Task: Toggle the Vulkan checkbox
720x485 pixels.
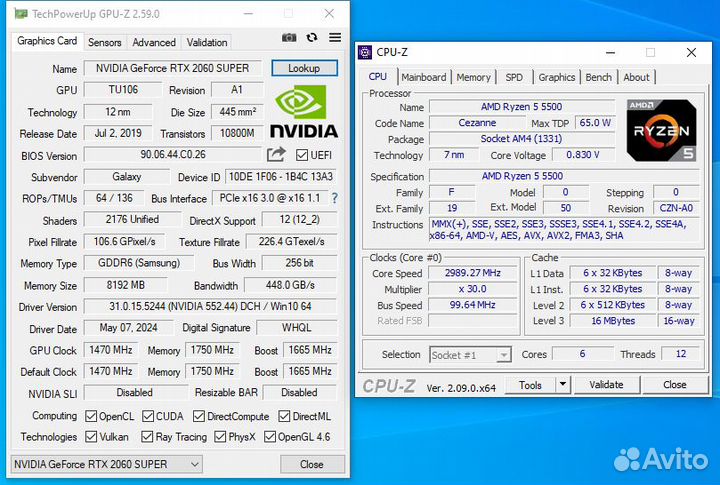Action: pyautogui.click(x=91, y=437)
